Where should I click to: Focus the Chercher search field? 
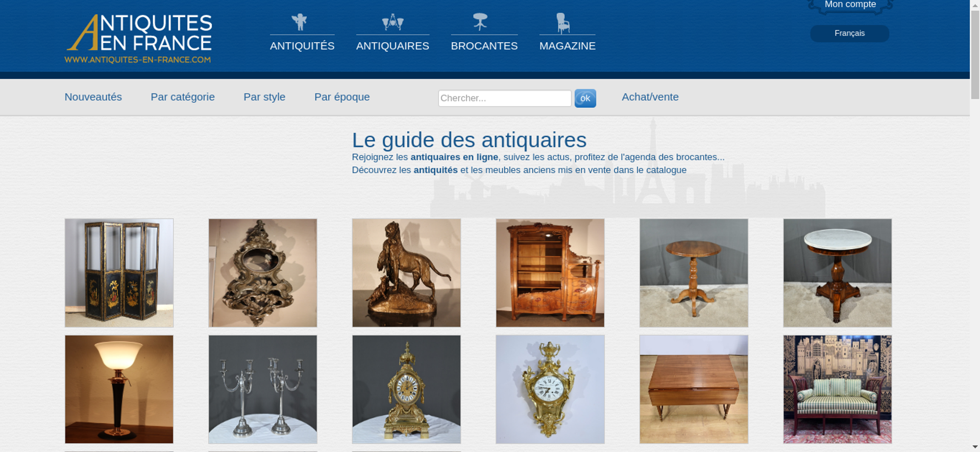pos(505,98)
